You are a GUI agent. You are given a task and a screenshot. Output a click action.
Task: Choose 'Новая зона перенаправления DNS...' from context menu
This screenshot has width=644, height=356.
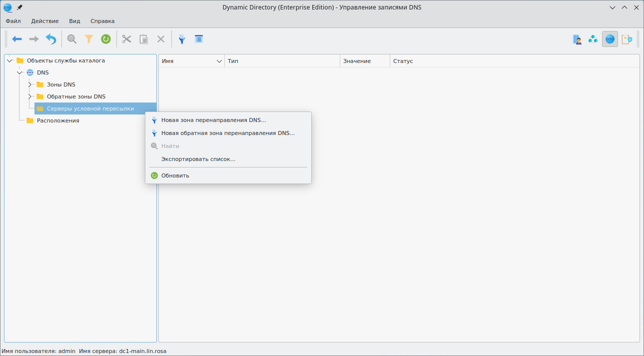pos(213,120)
